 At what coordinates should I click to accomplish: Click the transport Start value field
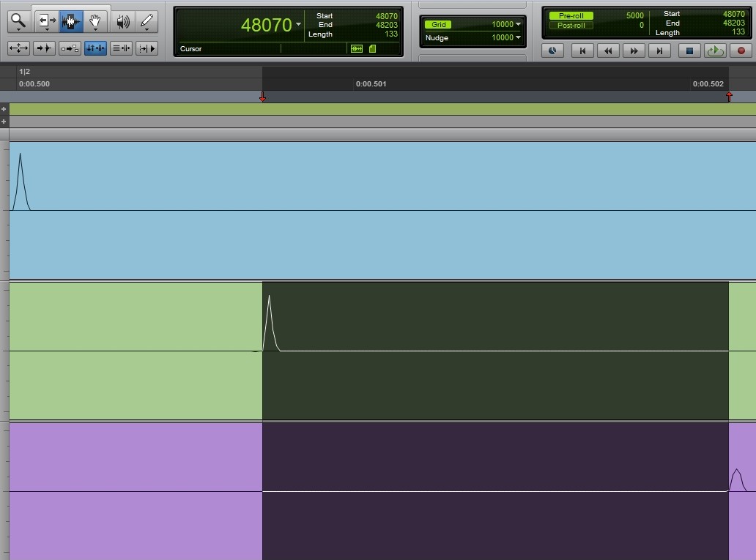733,14
